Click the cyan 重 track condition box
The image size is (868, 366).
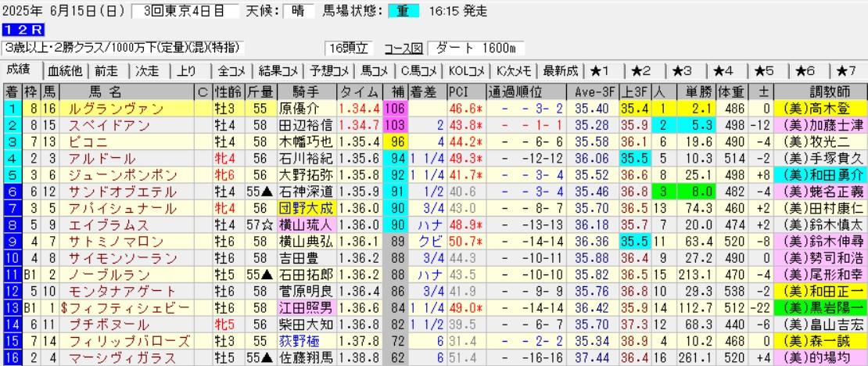404,11
